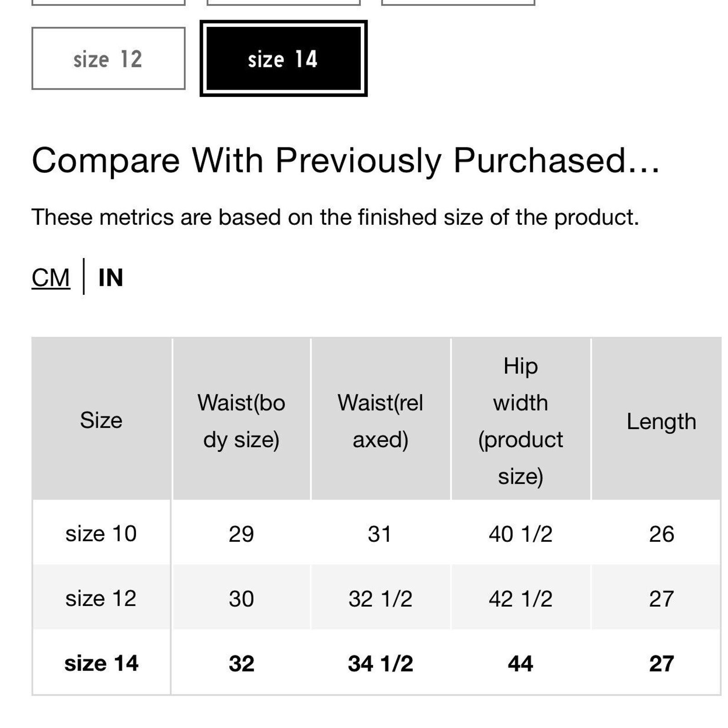
Task: Switch measurements to CM
Action: (x=51, y=277)
